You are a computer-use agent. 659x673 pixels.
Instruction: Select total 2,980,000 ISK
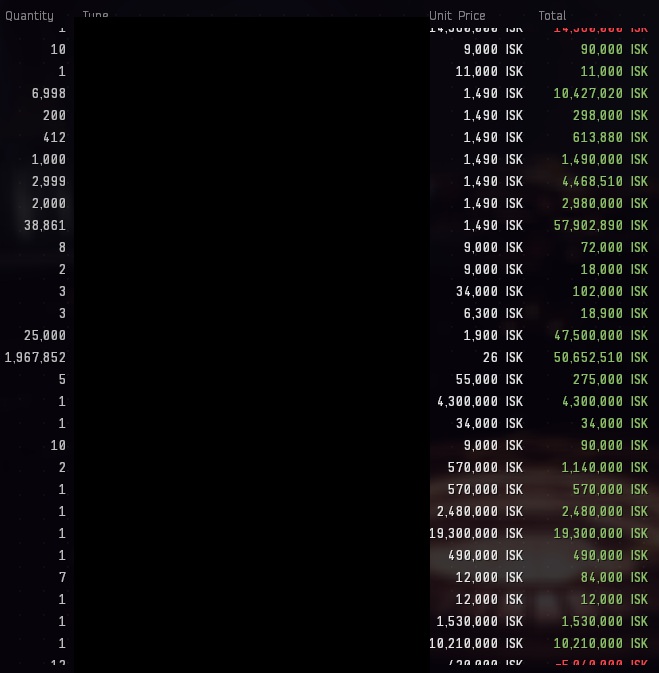(604, 203)
